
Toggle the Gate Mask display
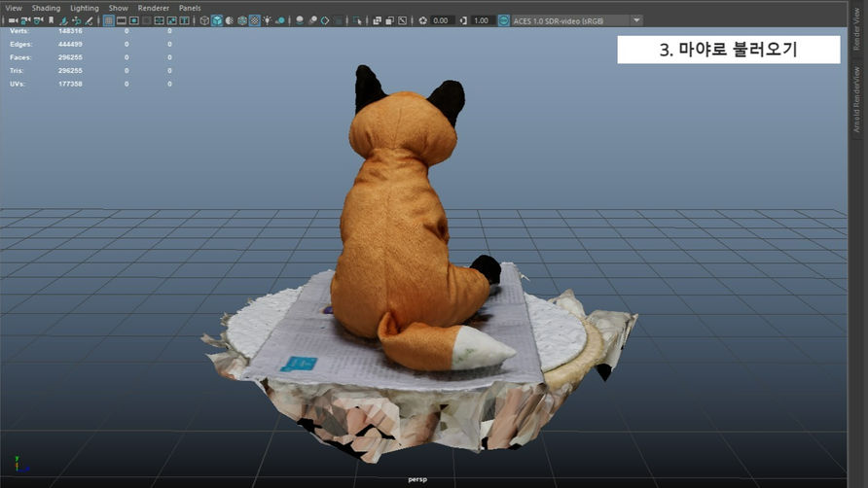[x=147, y=20]
